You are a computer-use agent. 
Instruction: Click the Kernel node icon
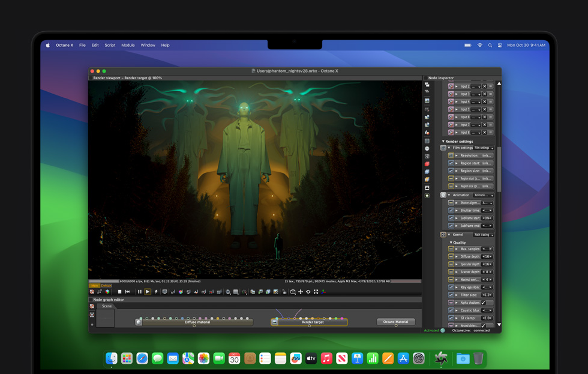(443, 235)
